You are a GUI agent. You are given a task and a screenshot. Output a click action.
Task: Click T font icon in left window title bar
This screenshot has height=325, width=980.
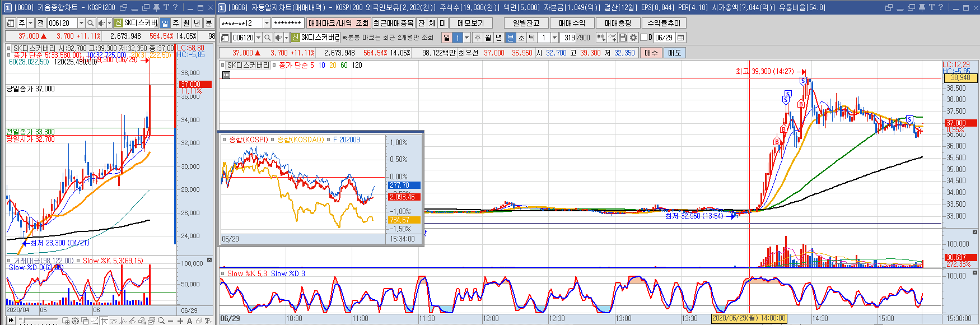(x=166, y=7)
